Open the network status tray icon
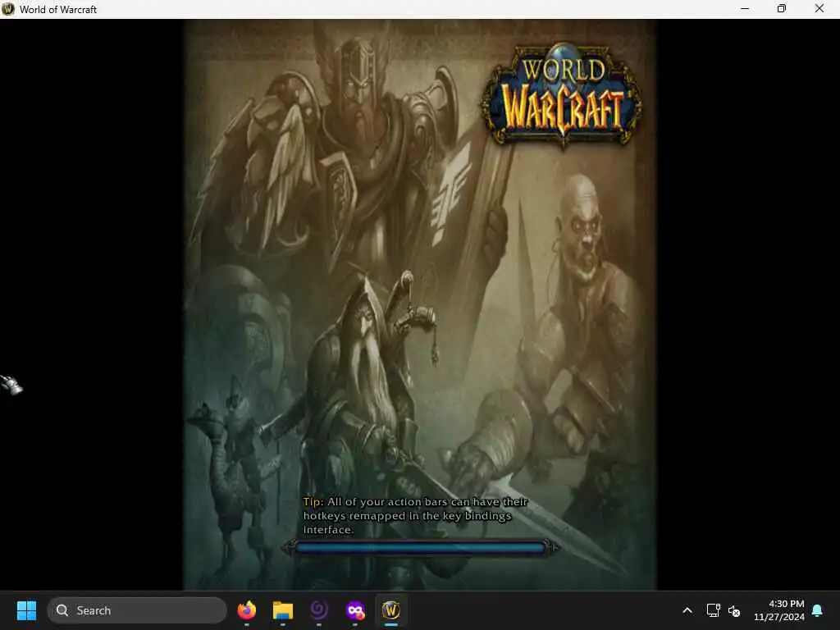This screenshot has width=840, height=630. tap(713, 610)
